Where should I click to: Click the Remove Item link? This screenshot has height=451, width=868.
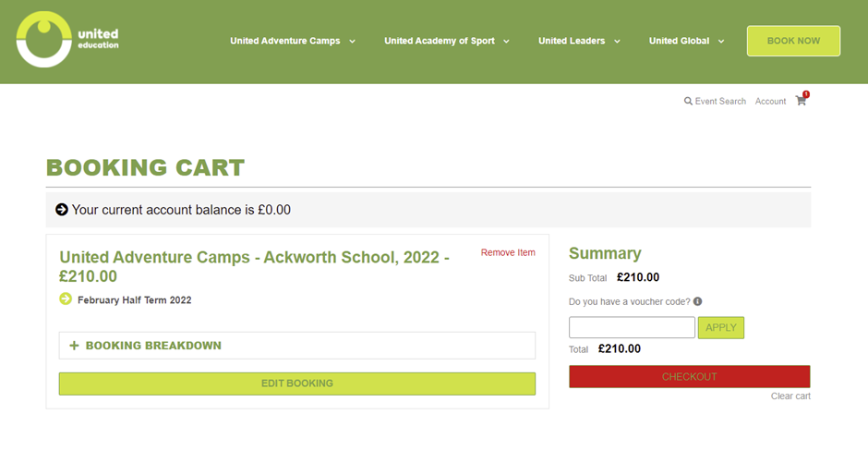[507, 252]
